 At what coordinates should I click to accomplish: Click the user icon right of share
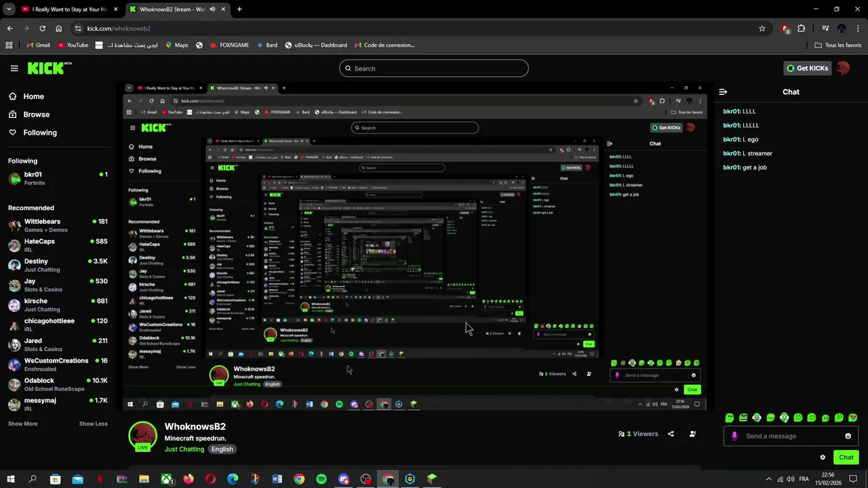click(692, 434)
